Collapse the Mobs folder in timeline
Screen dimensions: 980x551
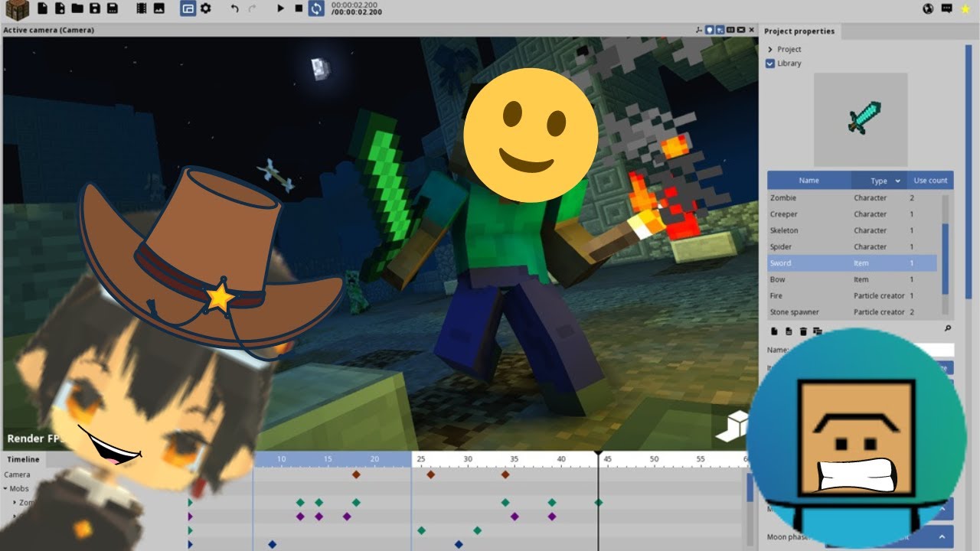[5, 489]
